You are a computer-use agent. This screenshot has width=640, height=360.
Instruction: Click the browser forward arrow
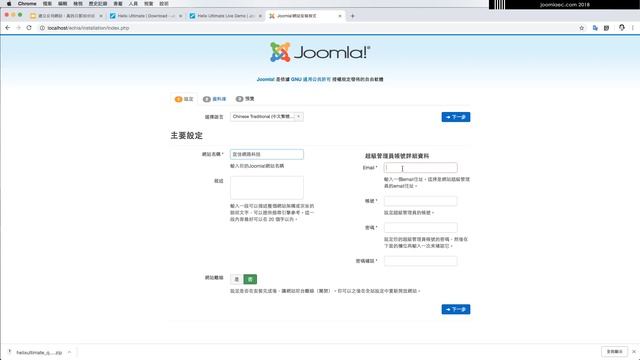click(18, 28)
